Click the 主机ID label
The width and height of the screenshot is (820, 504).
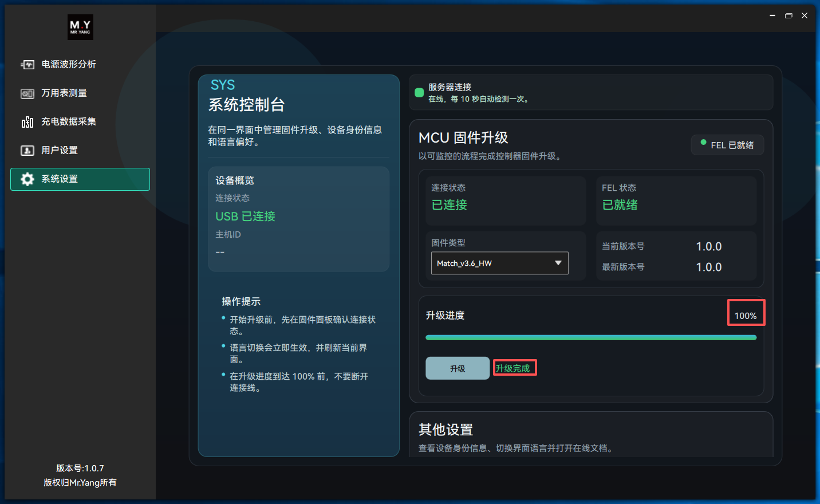tap(228, 235)
